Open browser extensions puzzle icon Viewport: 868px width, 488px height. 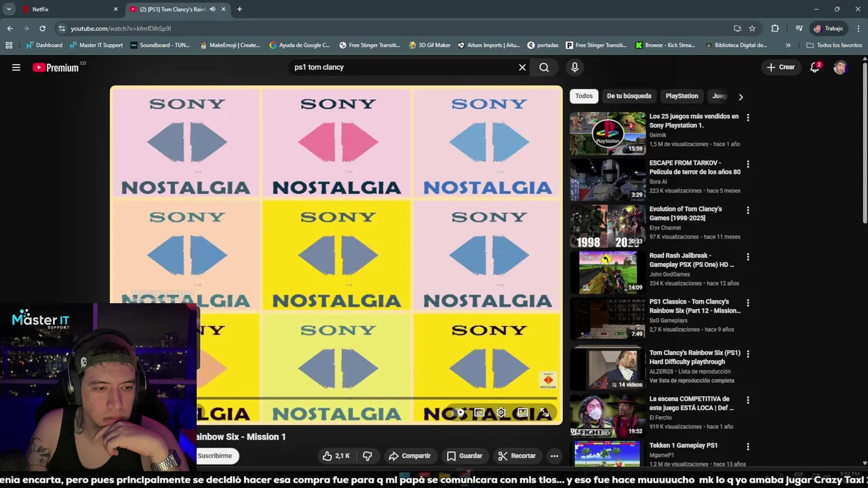coord(775,28)
